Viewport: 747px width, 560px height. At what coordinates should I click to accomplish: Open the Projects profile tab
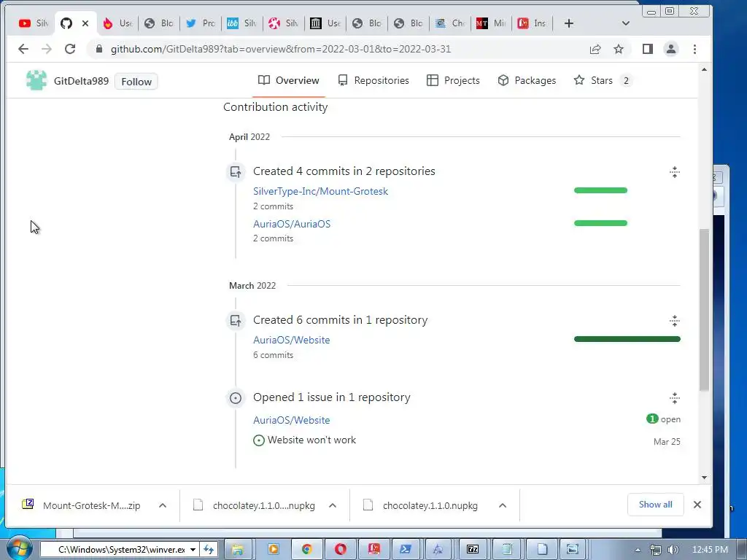(453, 80)
